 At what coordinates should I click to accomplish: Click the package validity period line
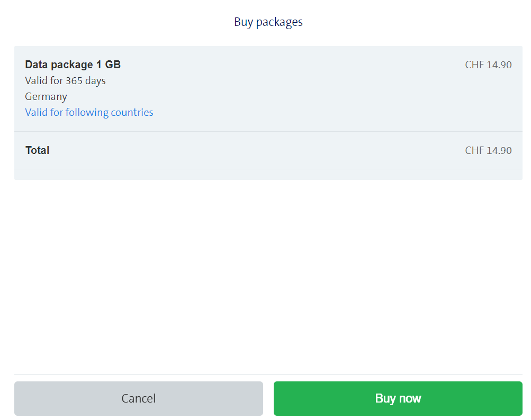[65, 80]
